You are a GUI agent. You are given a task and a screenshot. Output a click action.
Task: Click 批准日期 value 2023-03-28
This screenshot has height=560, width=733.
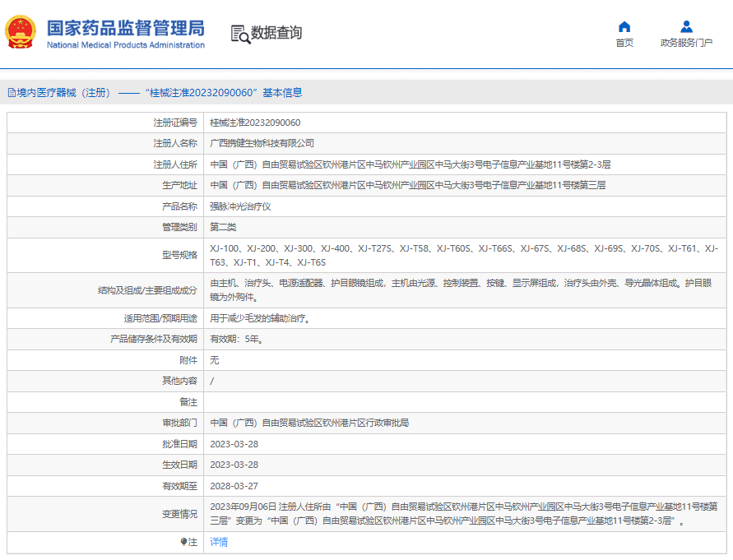pos(234,444)
